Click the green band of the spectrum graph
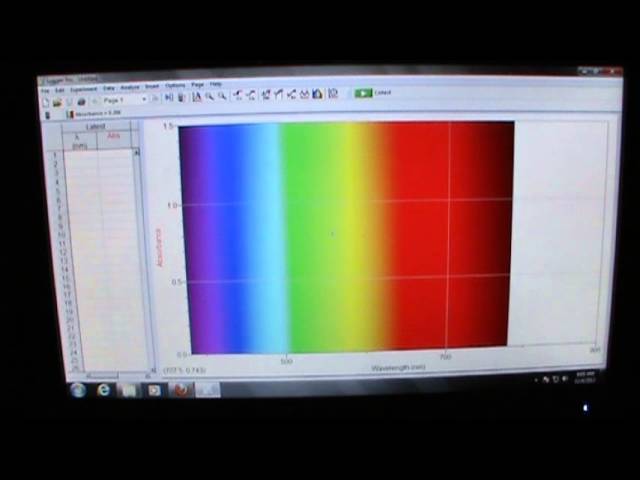The height and width of the screenshot is (480, 640). coord(310,237)
